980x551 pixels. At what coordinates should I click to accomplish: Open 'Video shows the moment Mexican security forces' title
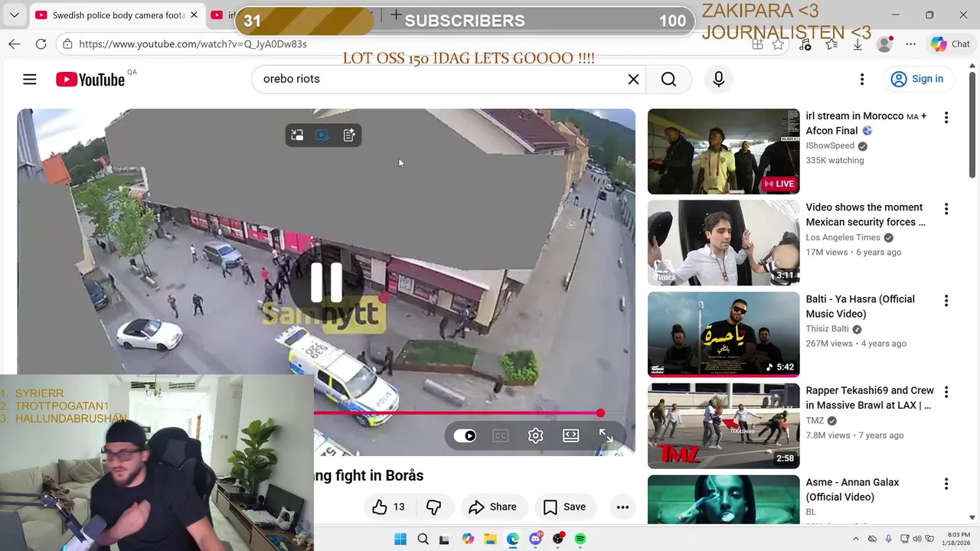click(865, 215)
